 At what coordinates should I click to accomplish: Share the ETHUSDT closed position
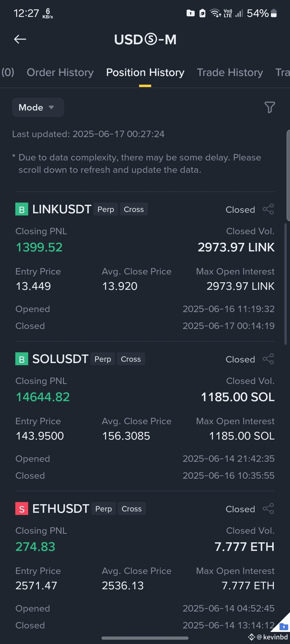click(x=268, y=509)
